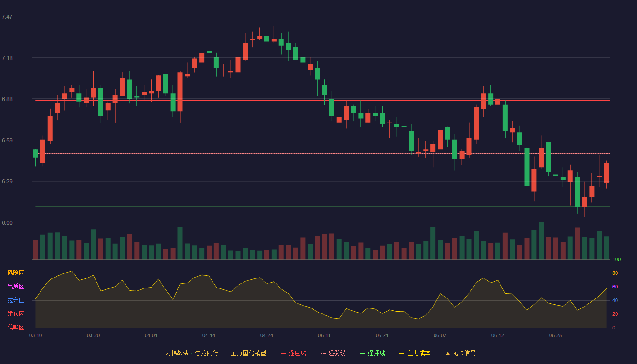Screen dimensions: 637x364
Task: Click the 风险区 zone label
Action: coord(15,273)
